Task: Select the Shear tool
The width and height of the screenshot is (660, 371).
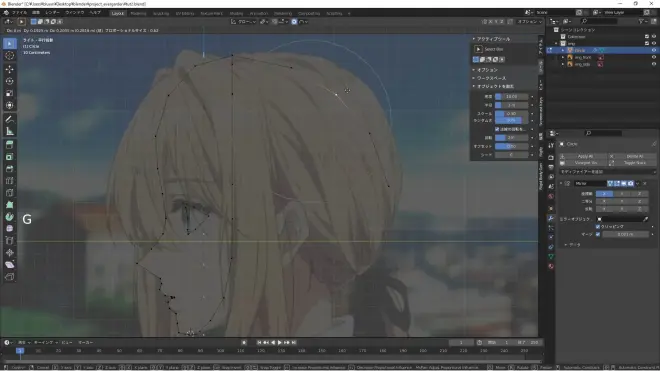Action: pyautogui.click(x=10, y=264)
